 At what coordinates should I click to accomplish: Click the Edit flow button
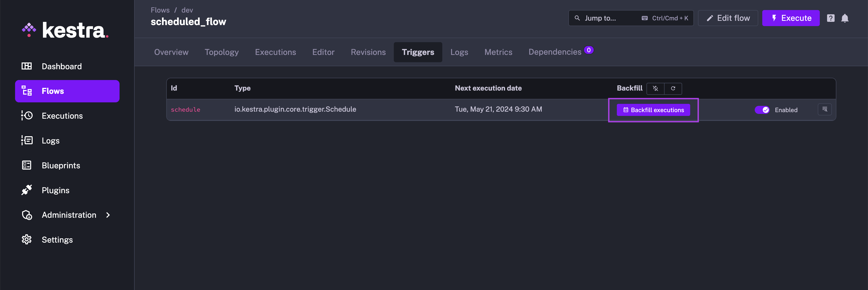[728, 18]
